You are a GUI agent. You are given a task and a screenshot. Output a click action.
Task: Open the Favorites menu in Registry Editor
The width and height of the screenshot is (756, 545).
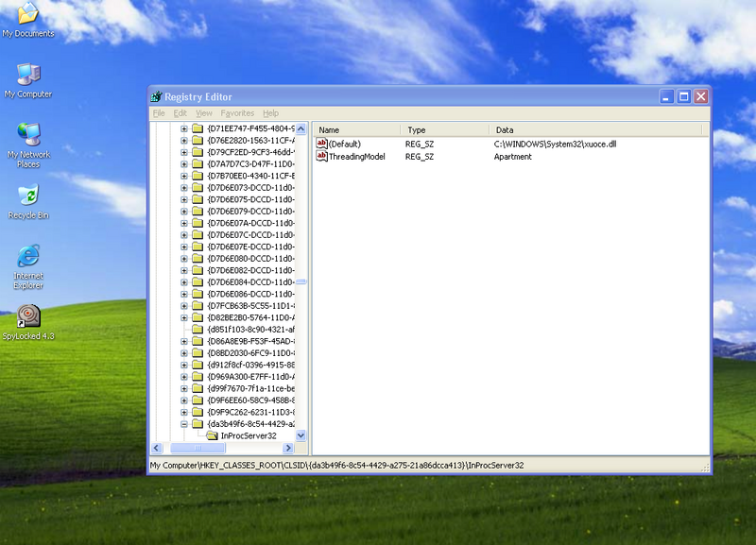(237, 113)
